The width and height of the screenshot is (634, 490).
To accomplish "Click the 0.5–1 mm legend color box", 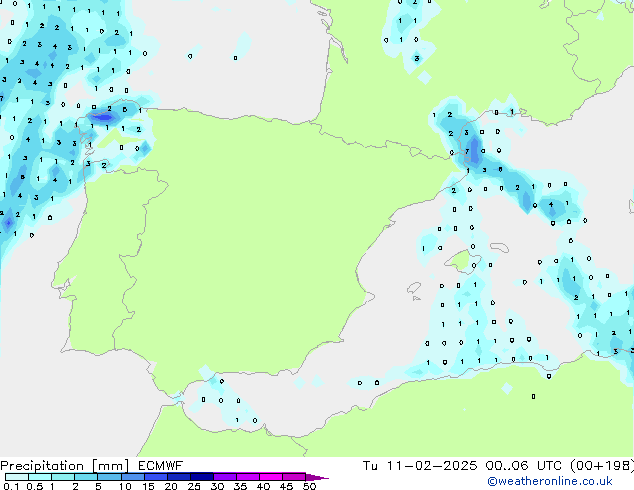I will [40, 477].
